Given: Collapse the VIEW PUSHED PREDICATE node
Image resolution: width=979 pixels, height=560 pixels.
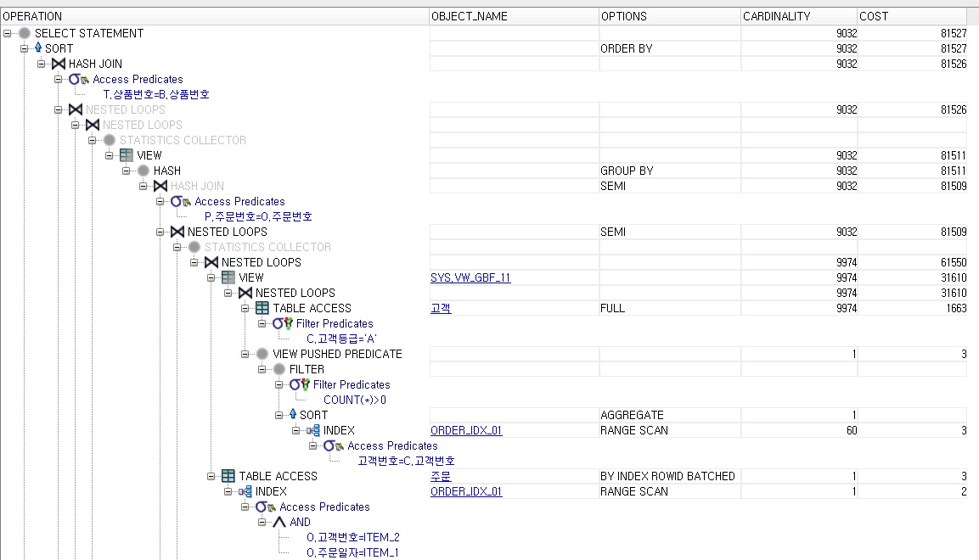Looking at the screenshot, I should [245, 354].
